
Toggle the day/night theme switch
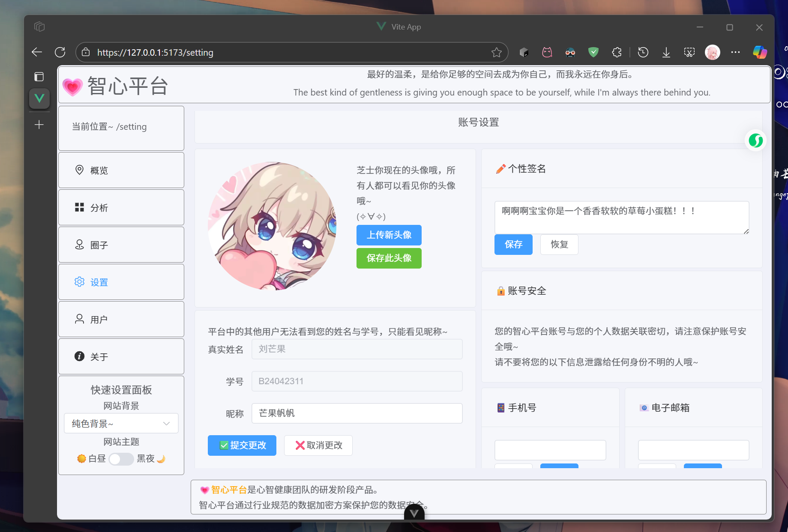121,459
